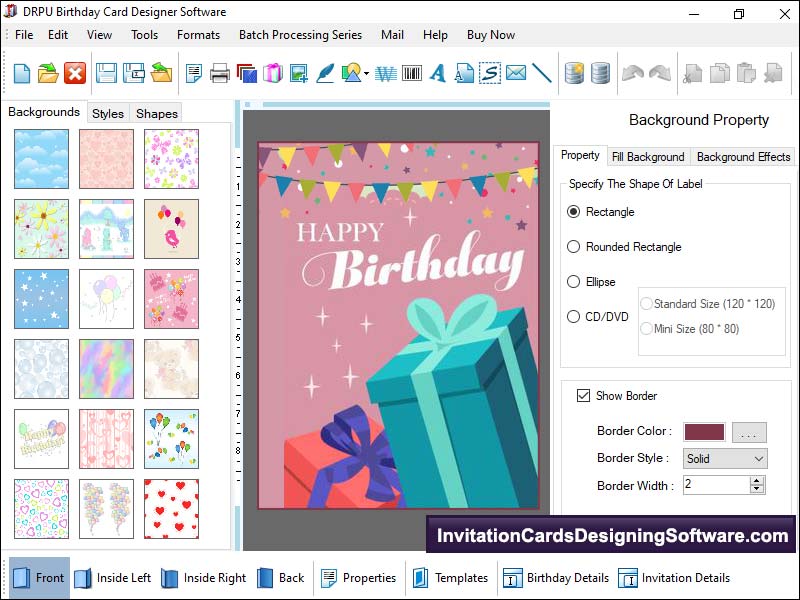Select the Barcode tool icon
The height and width of the screenshot is (600, 800).
tap(411, 73)
